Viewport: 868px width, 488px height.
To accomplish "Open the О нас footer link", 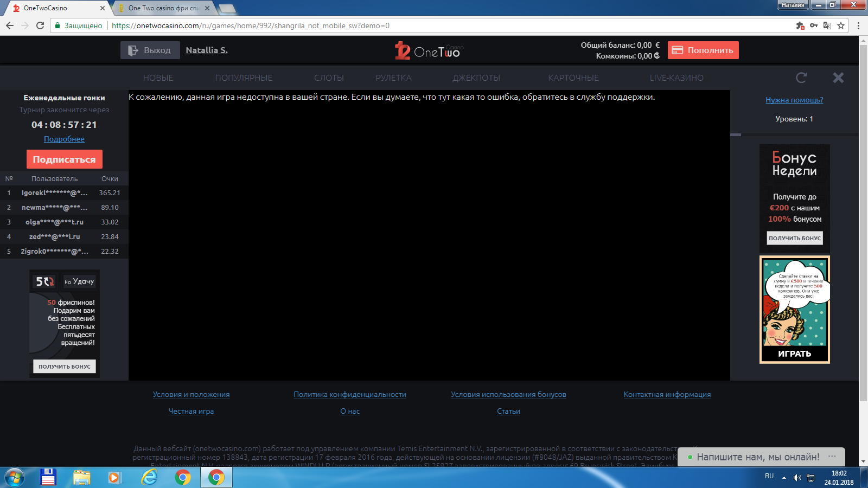I will [x=350, y=411].
